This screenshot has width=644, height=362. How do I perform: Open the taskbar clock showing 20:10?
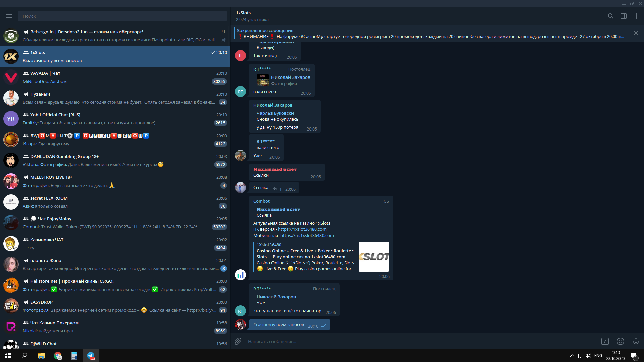coord(615,356)
